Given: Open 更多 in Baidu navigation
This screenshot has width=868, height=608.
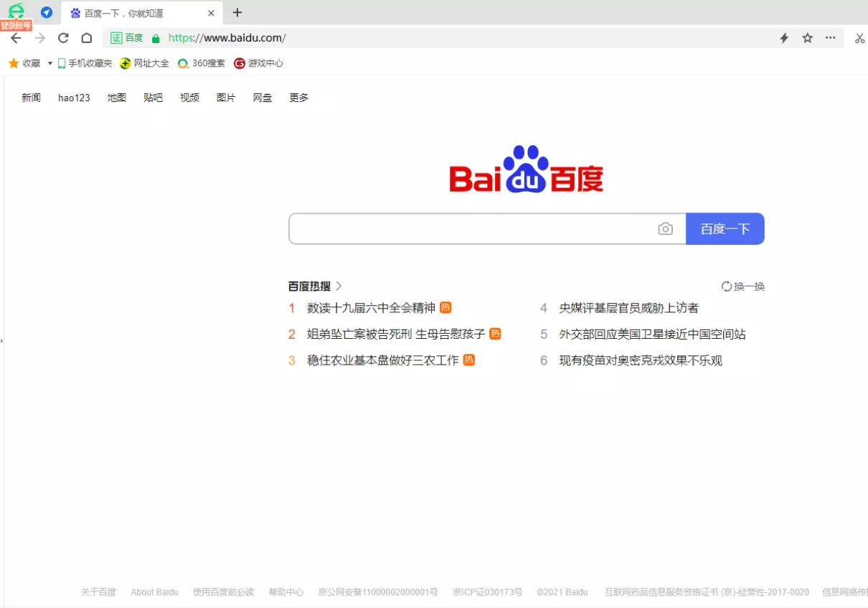Looking at the screenshot, I should coord(299,98).
